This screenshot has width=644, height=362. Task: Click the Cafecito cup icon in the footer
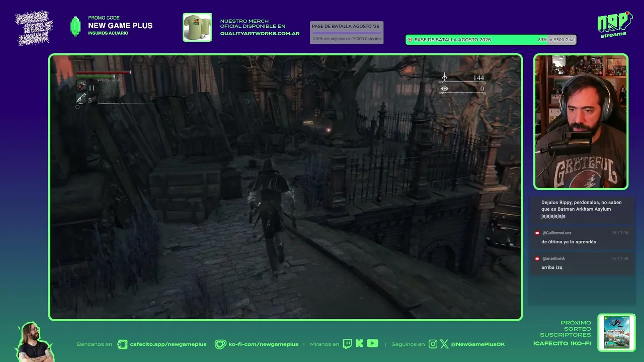[x=122, y=344]
